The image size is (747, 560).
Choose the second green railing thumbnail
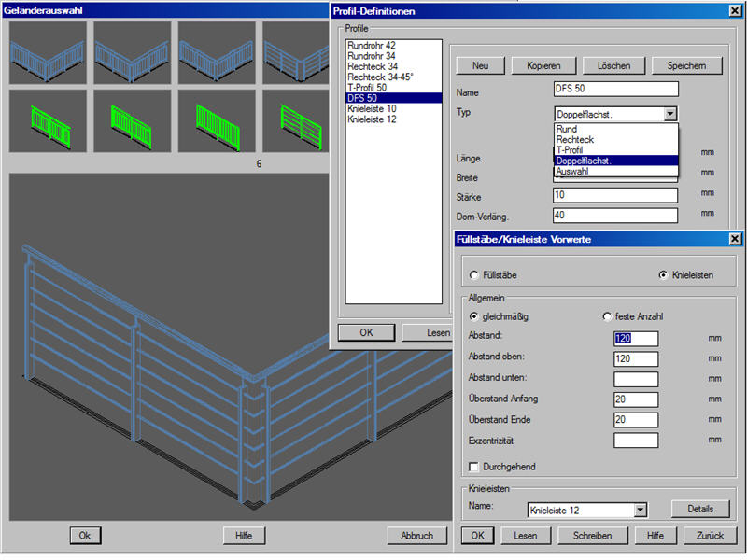[x=132, y=120]
